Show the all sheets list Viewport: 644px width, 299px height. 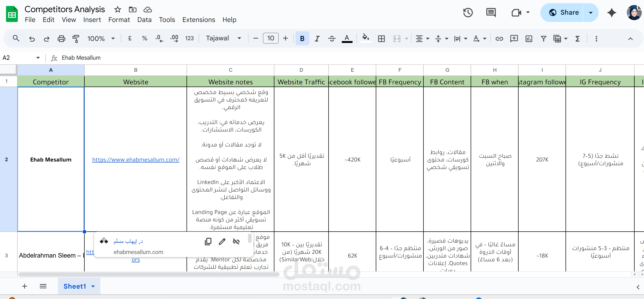point(43,286)
